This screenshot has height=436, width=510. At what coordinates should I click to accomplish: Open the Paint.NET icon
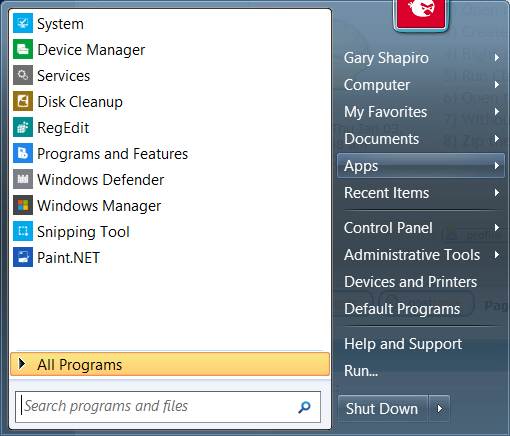coord(23,257)
